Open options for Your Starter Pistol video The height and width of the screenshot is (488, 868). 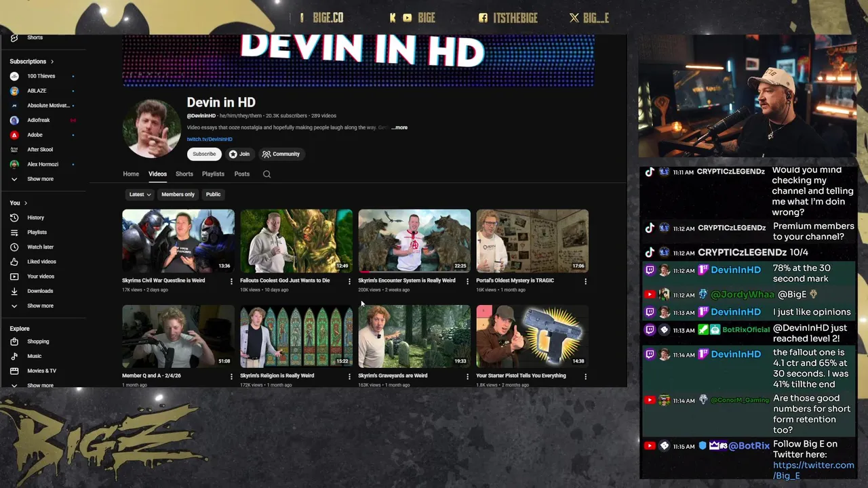[x=585, y=376]
